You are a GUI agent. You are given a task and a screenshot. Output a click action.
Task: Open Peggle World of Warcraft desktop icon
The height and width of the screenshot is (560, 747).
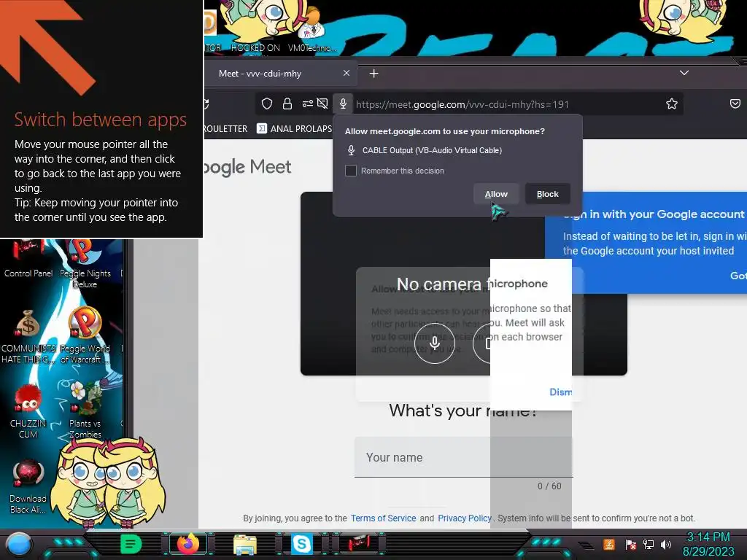click(x=85, y=335)
